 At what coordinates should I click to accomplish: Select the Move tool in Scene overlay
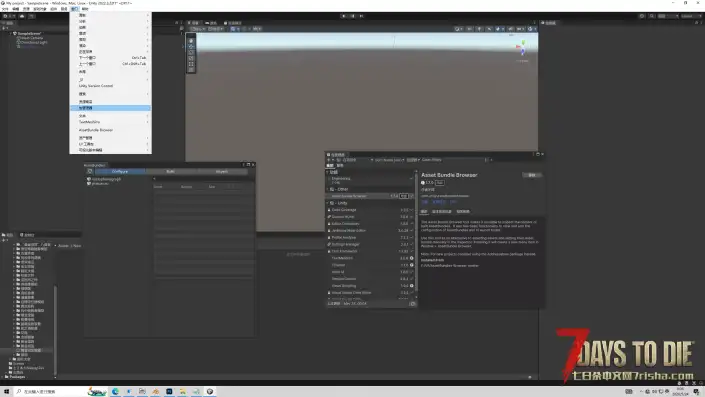tap(191, 46)
